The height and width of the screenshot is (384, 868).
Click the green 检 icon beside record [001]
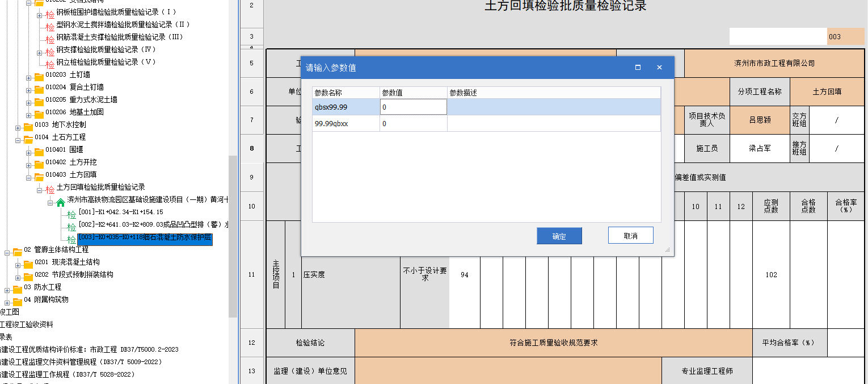[x=71, y=215]
